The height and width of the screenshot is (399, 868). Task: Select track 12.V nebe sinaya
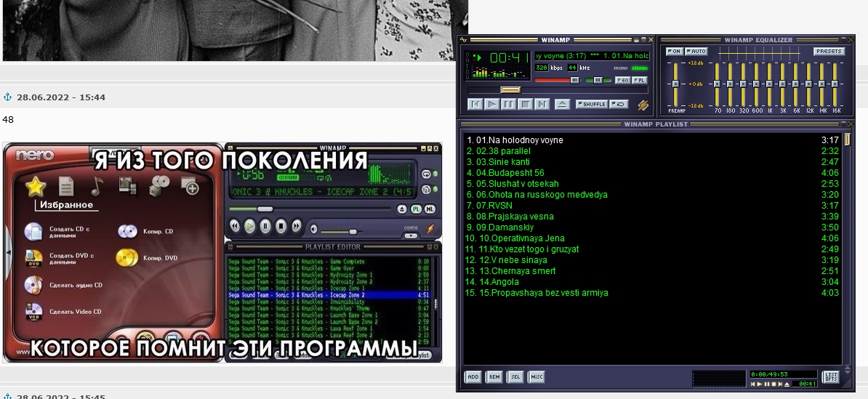point(653,260)
